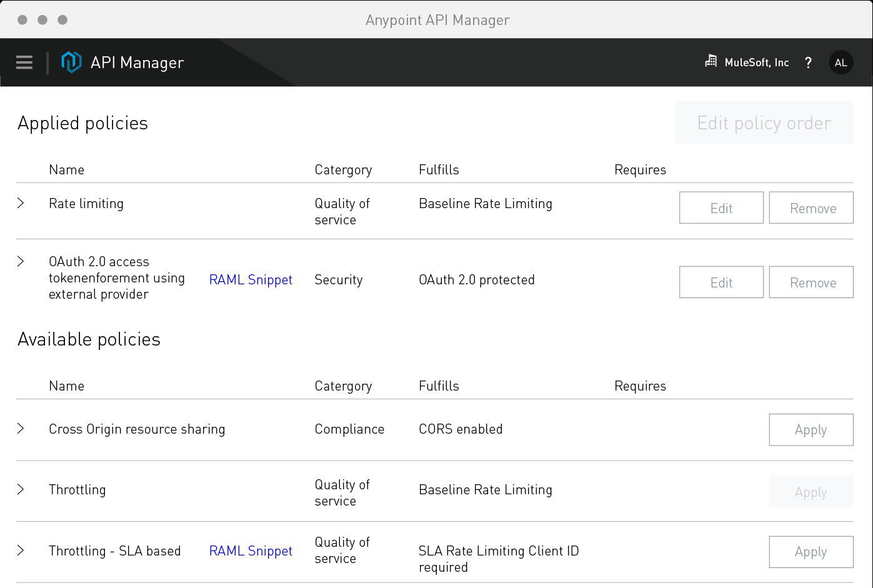Remove the OAuth 2.0 access token policy
This screenshot has width=873, height=588.
[811, 282]
